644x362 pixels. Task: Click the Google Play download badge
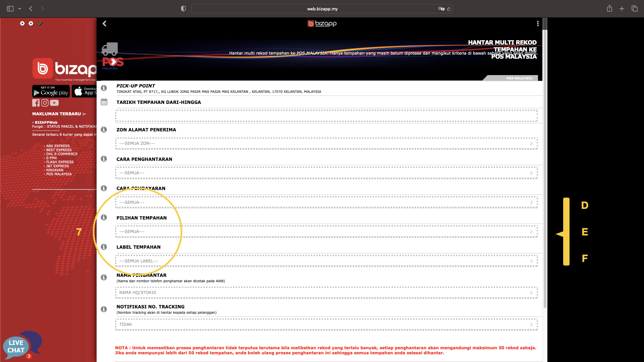pyautogui.click(x=51, y=91)
